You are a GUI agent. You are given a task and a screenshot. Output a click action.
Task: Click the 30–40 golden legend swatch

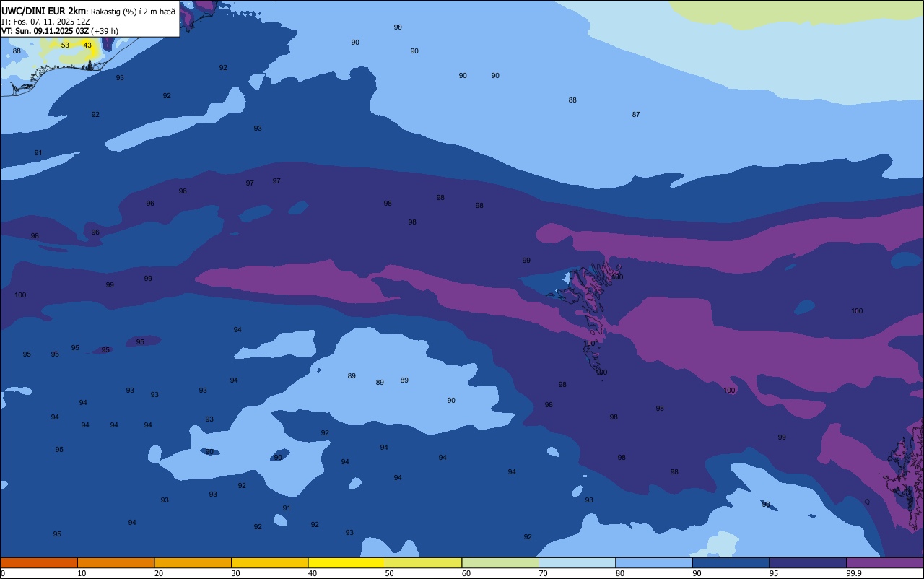point(269,562)
